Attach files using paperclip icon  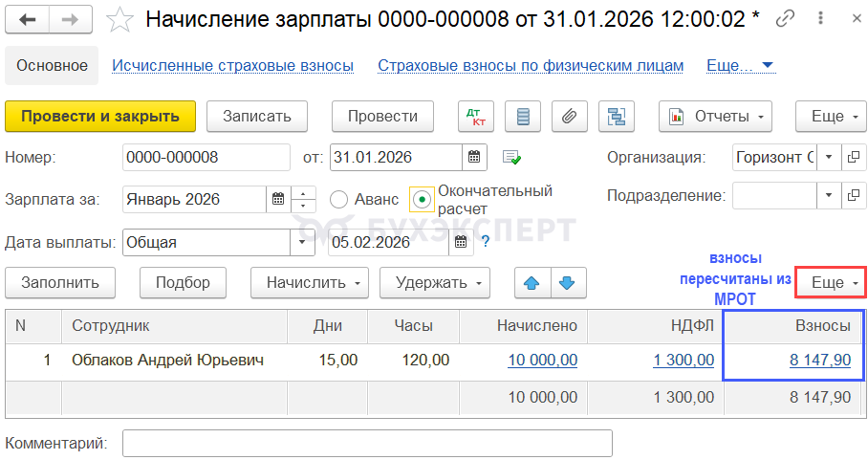pyautogui.click(x=569, y=117)
